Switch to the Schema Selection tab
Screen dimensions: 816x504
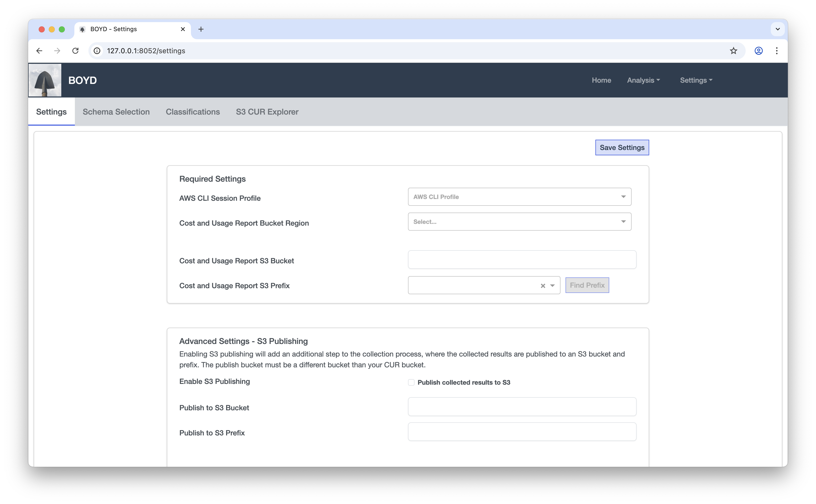tap(116, 112)
